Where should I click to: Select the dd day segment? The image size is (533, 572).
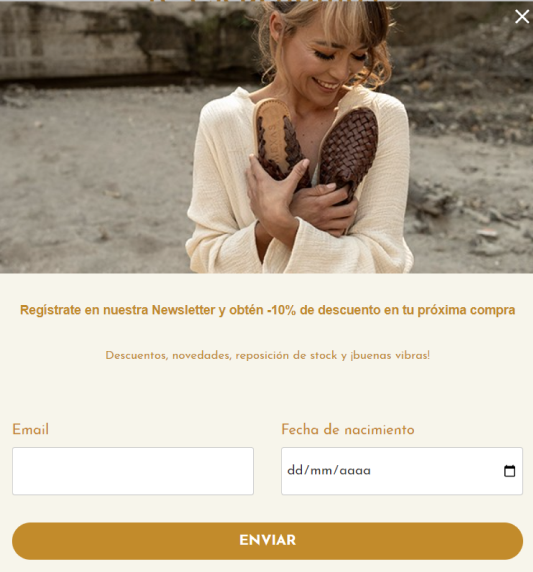(295, 471)
